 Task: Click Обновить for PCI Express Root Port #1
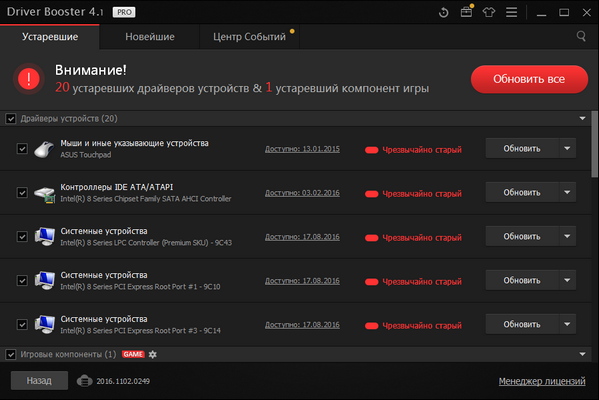click(522, 280)
